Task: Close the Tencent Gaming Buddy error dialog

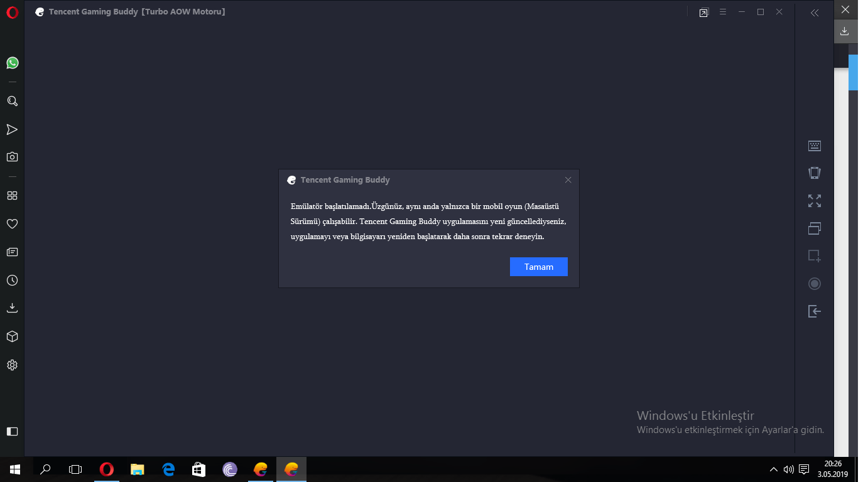Action: [x=568, y=180]
